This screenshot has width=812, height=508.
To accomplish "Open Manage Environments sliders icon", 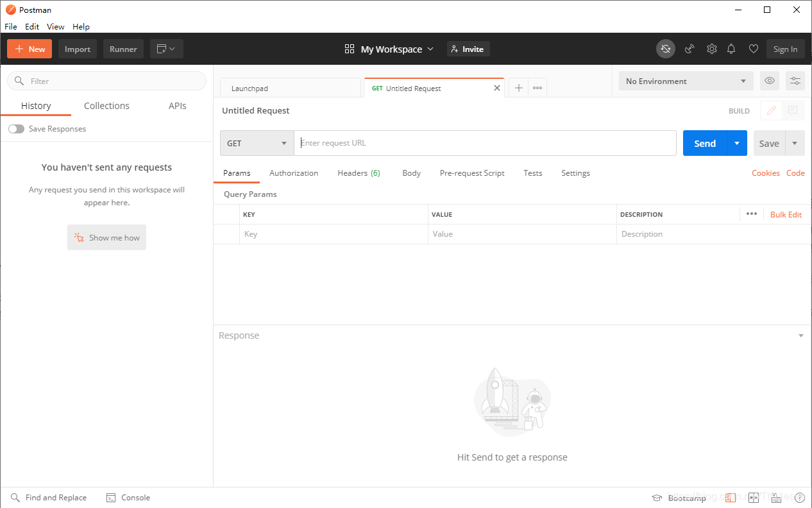I will pyautogui.click(x=795, y=81).
